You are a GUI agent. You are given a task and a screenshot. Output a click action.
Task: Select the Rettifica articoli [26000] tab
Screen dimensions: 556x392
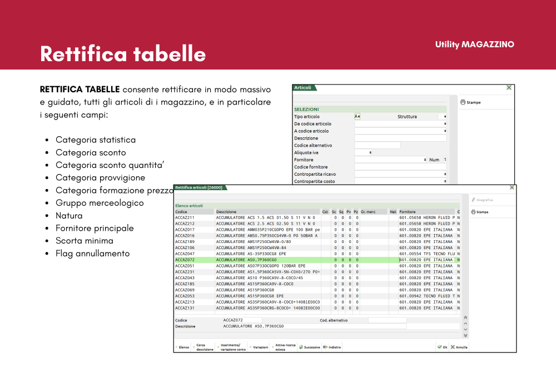(199, 187)
